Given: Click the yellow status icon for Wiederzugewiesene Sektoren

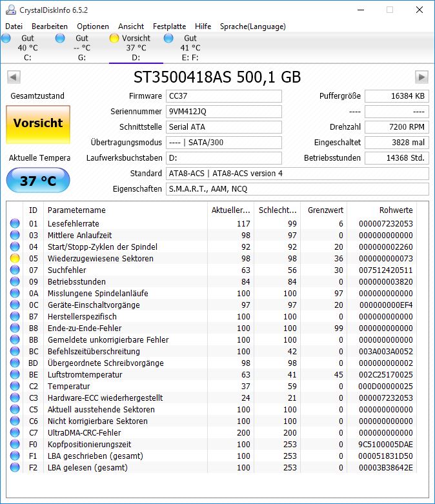Looking at the screenshot, I should tap(15, 258).
